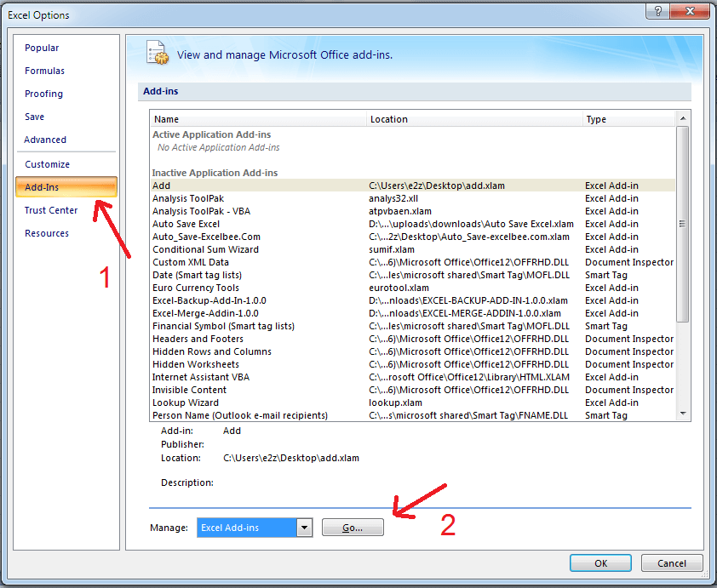
Task: View the Resources page
Action: click(x=47, y=232)
